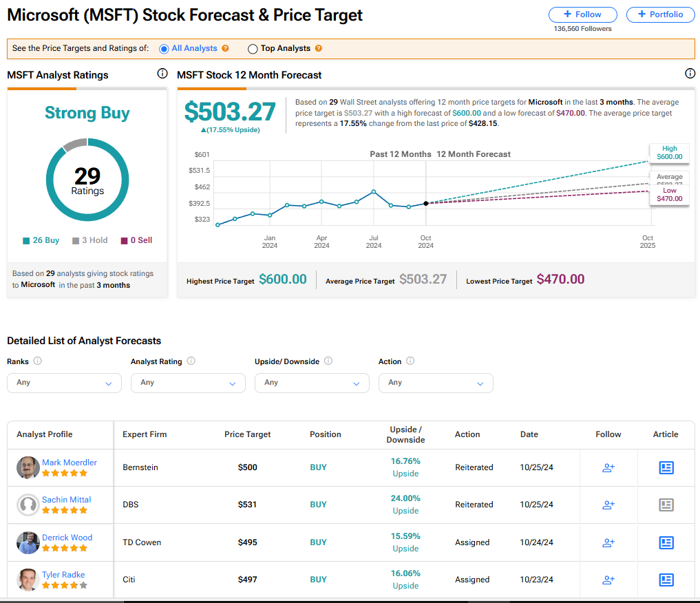The image size is (700, 603).
Task: Click the info icon on the 12 Month Forecast panel
Action: point(690,74)
